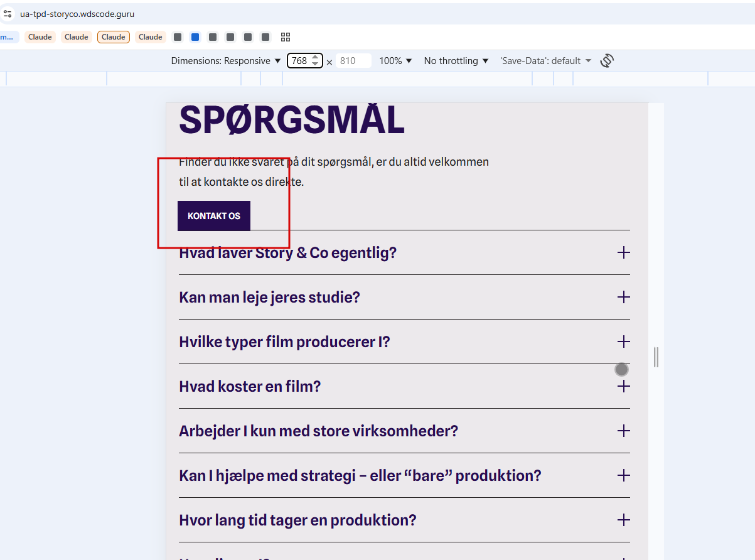This screenshot has height=560, width=755.
Task: Click the SPØRGSMÅL heading text
Action: tap(292, 120)
